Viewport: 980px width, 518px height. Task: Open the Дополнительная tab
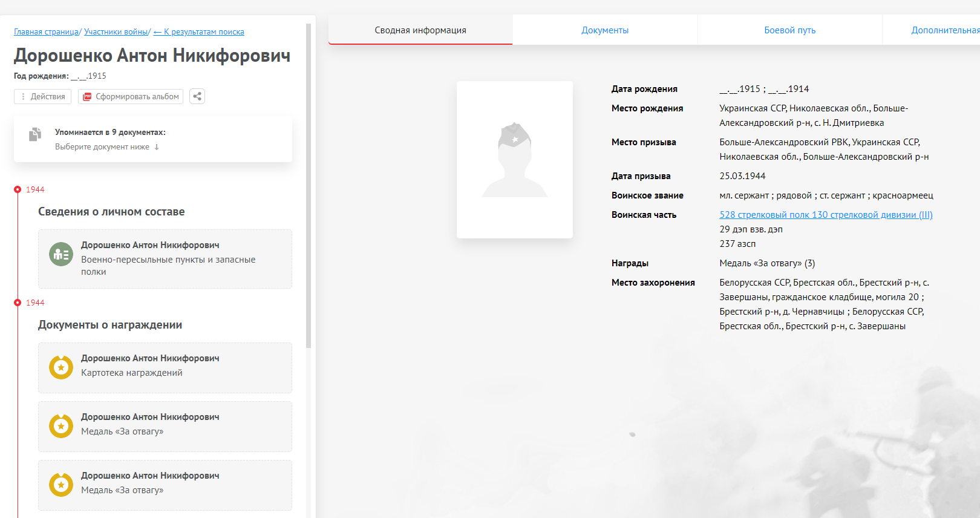(x=944, y=30)
